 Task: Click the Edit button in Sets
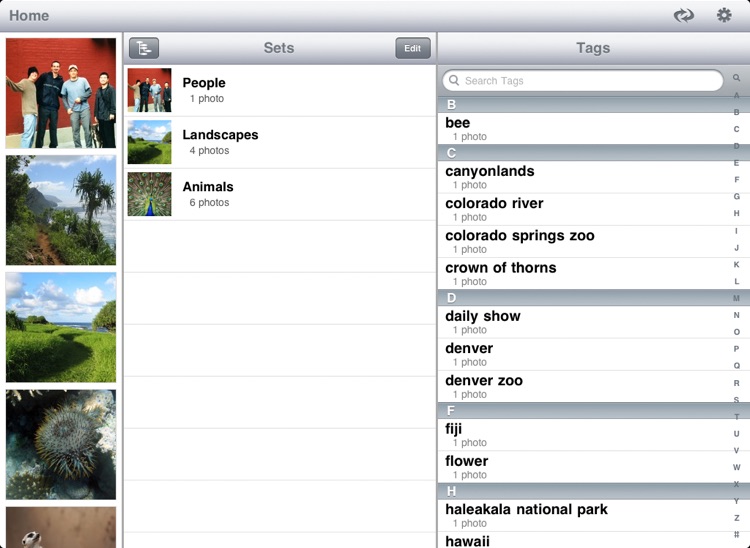coord(412,48)
